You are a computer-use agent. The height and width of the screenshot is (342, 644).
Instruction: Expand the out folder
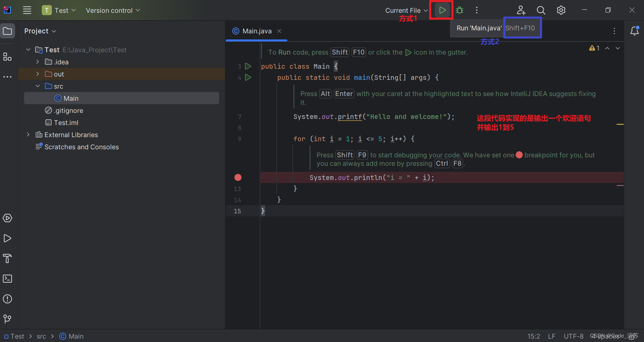pyautogui.click(x=38, y=74)
